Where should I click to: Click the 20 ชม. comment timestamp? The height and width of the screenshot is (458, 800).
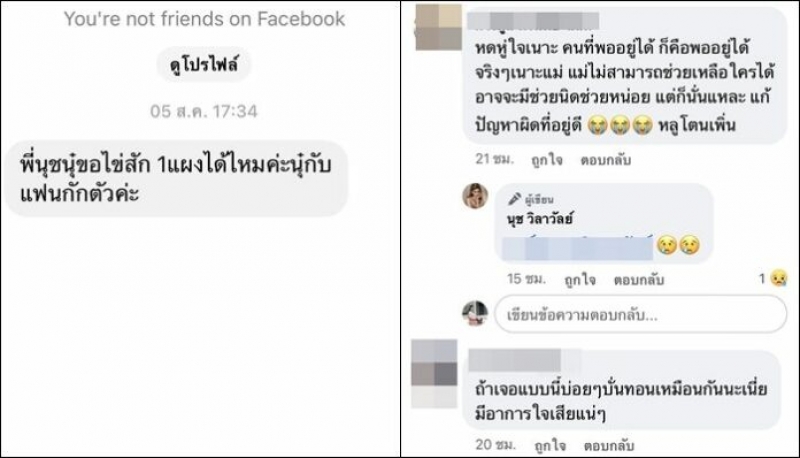[495, 445]
